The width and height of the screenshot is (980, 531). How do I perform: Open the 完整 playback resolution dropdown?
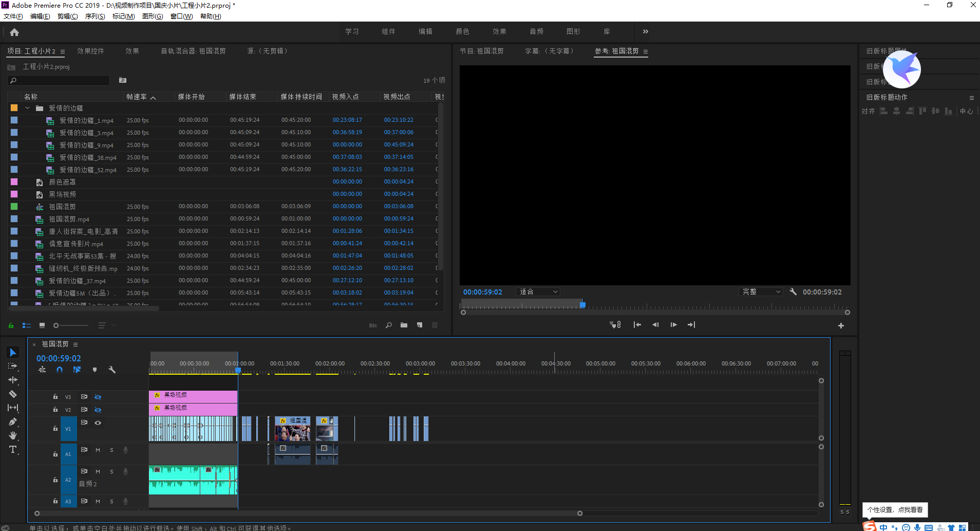tap(761, 292)
